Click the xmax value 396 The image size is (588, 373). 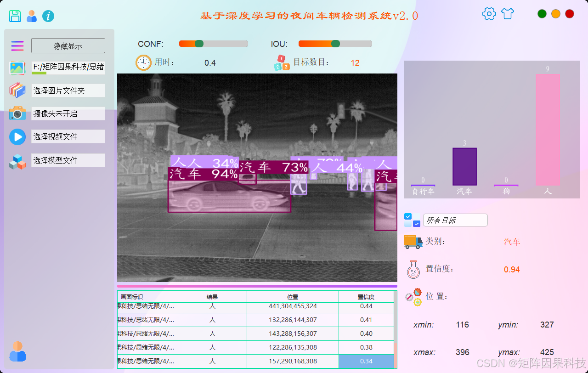point(462,352)
